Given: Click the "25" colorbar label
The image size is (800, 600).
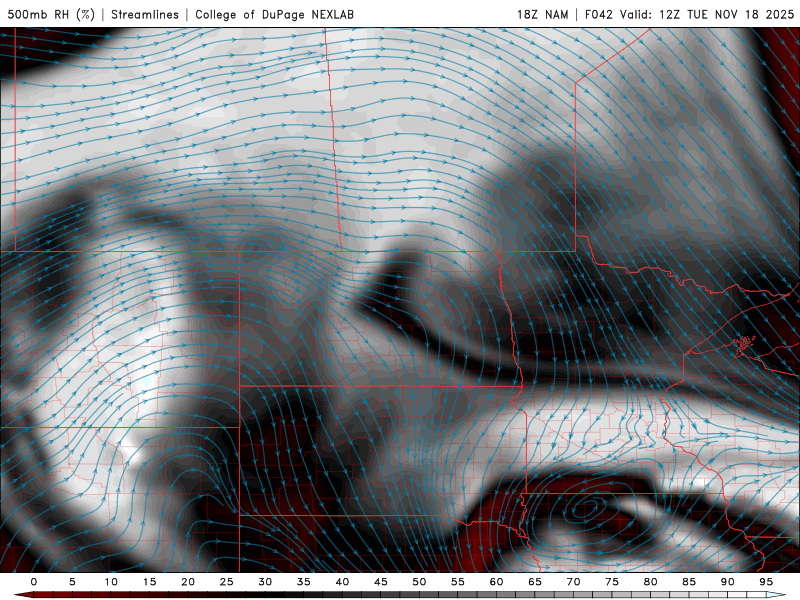Looking at the screenshot, I should pos(227,582).
